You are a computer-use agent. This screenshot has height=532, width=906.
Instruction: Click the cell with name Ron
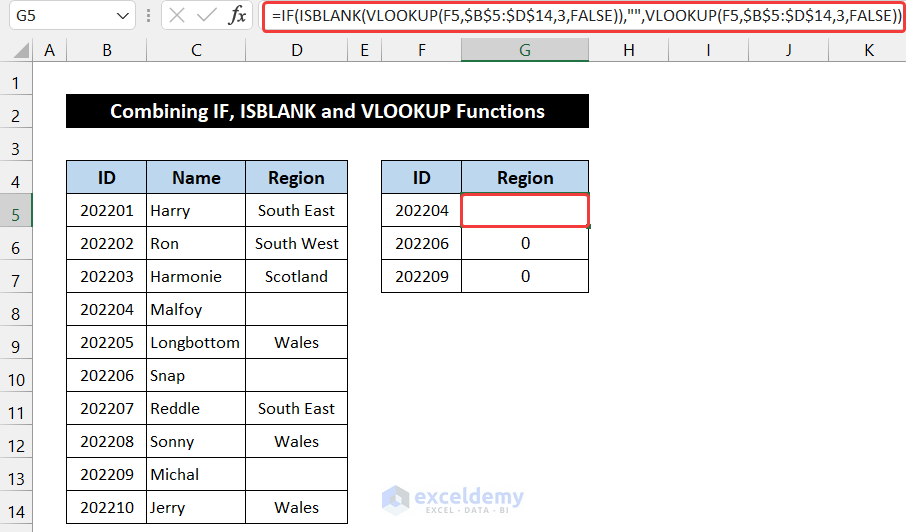196,243
